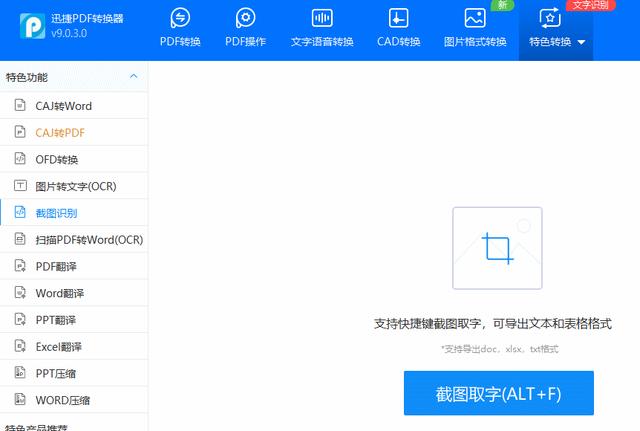Select CAJ转Word in the sidebar

pyautogui.click(x=74, y=105)
